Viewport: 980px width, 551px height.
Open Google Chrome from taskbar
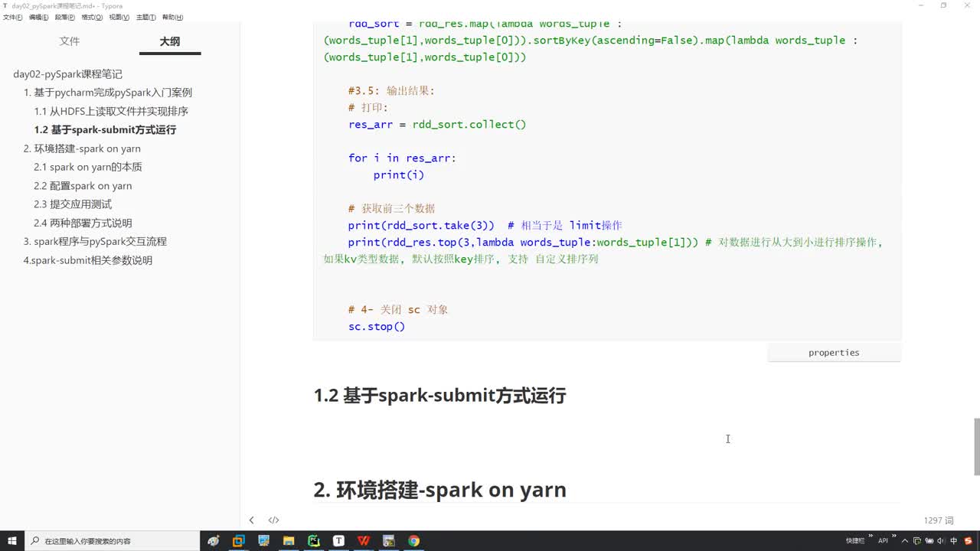coord(413,541)
